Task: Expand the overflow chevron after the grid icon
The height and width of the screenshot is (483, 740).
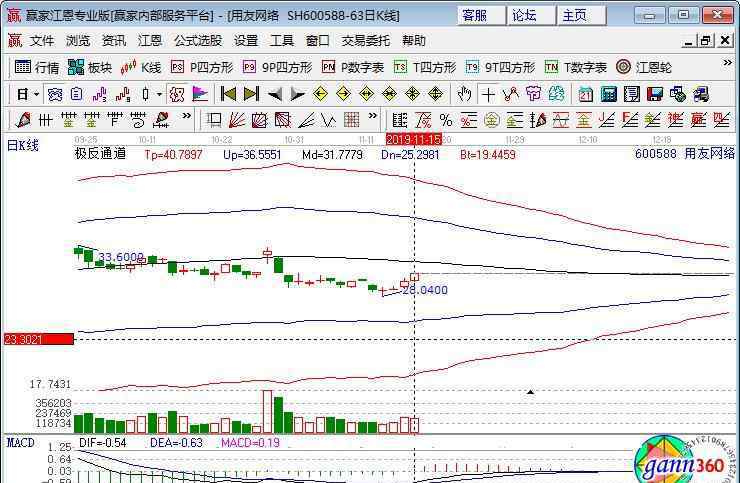Action: coord(373,115)
